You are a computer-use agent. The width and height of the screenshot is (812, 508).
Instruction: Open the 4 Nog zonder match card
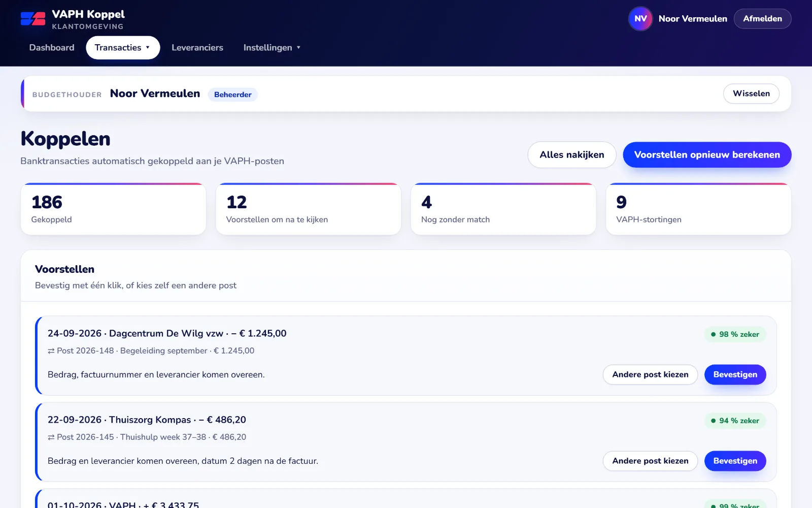coord(503,209)
